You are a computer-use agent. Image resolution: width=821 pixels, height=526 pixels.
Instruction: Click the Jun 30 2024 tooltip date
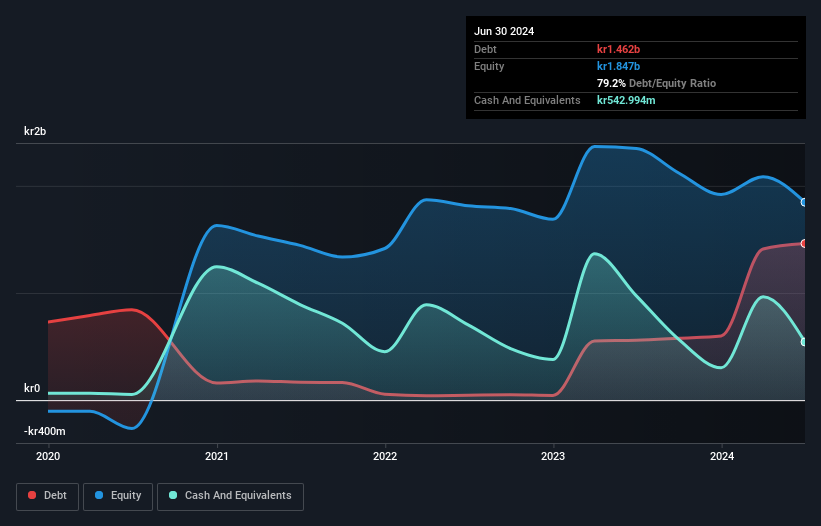504,31
